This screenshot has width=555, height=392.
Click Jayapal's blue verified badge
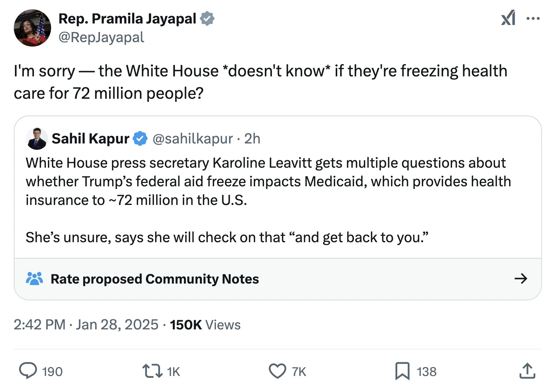coord(207,19)
